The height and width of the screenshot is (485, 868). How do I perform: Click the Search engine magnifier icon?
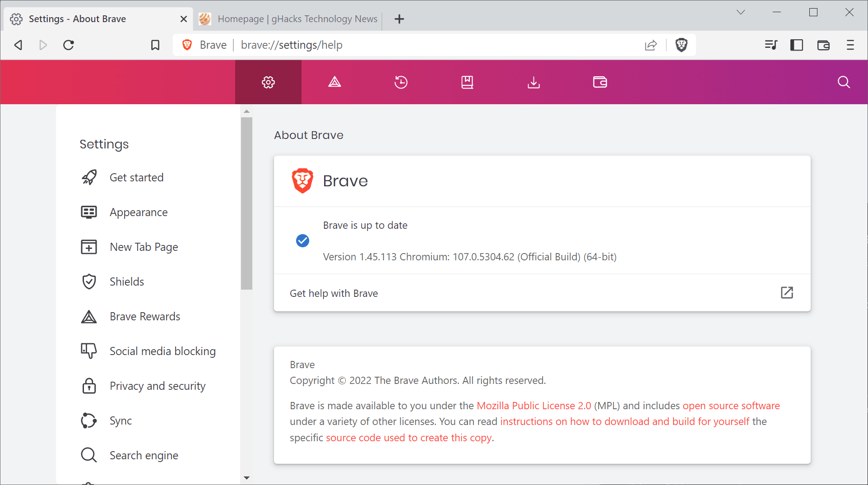[x=89, y=455]
